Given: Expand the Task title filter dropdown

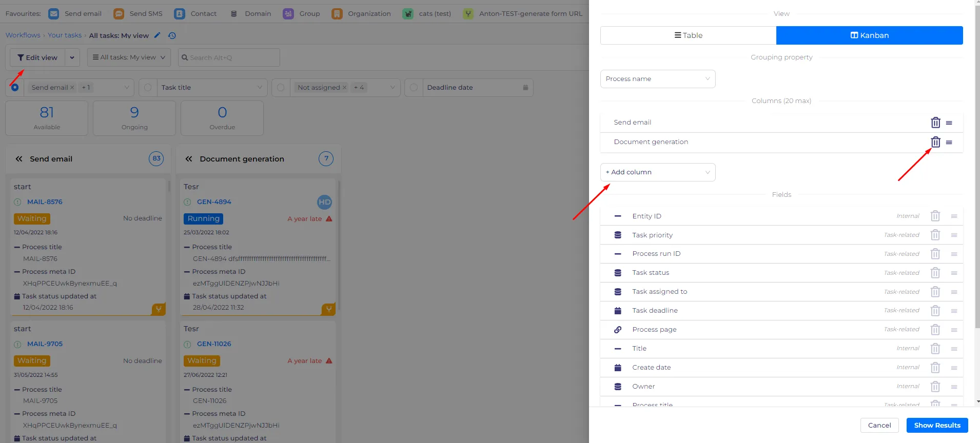Looking at the screenshot, I should click(x=260, y=88).
